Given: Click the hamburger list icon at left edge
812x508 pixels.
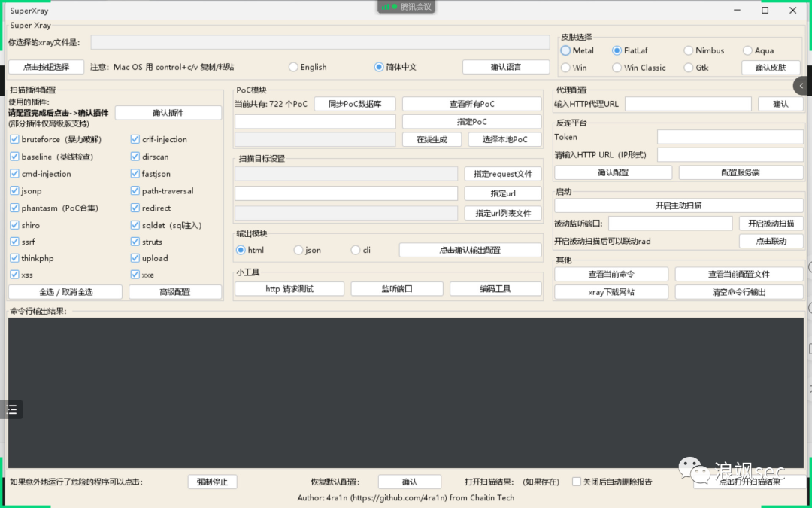Looking at the screenshot, I should (x=11, y=410).
